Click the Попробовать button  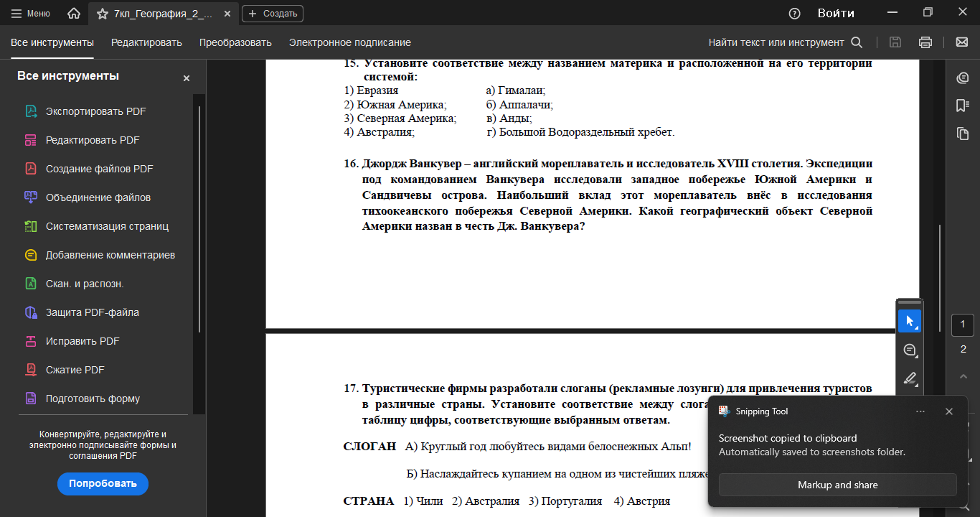click(x=103, y=483)
